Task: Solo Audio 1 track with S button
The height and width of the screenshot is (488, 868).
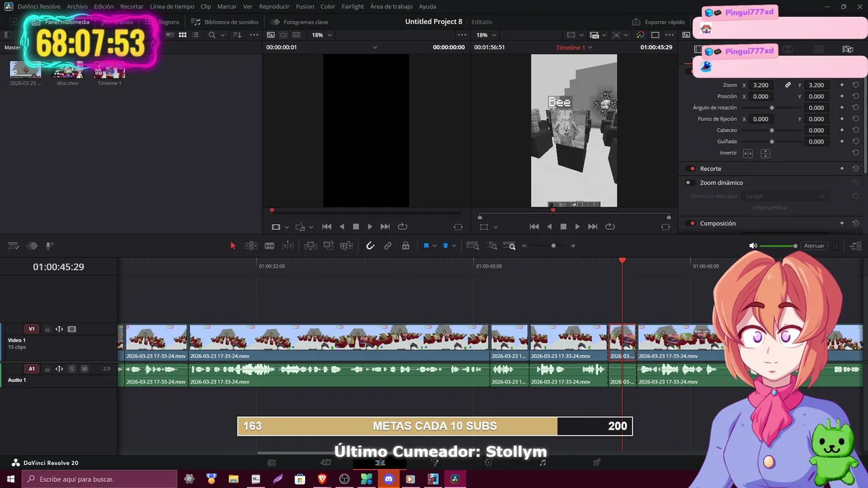Action: (71, 369)
